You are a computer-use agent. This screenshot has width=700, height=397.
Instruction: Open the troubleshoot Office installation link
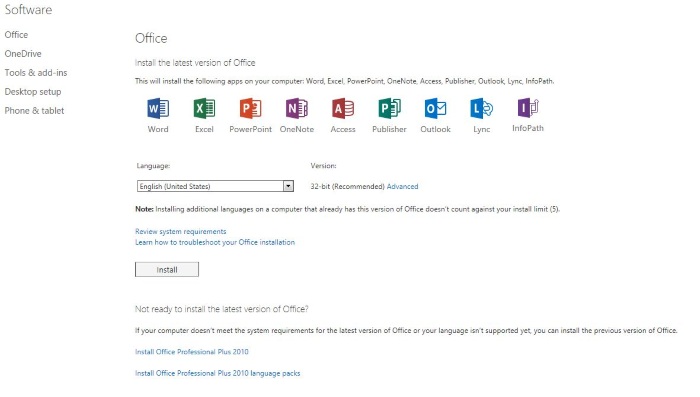coord(215,242)
